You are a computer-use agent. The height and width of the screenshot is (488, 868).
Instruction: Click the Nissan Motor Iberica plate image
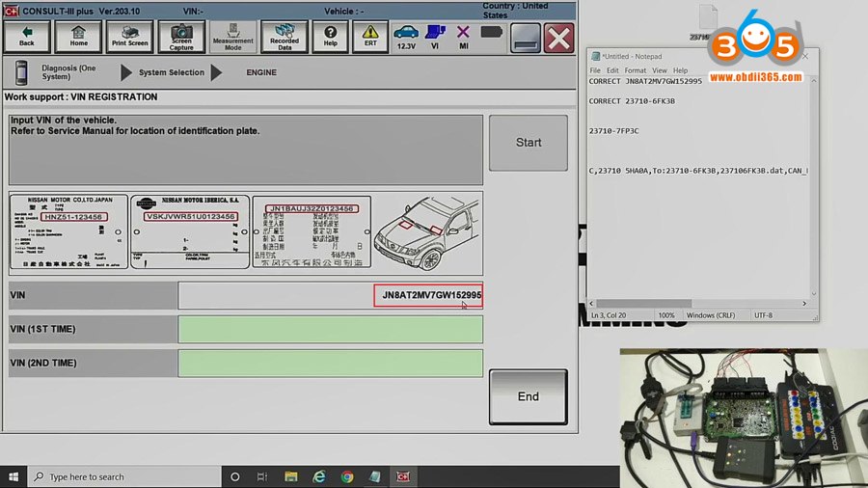[190, 231]
